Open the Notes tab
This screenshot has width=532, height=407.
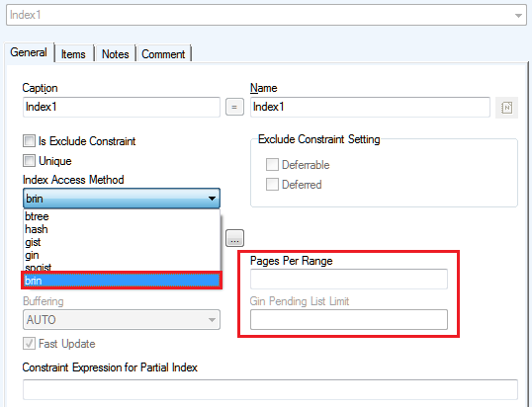[x=116, y=54]
